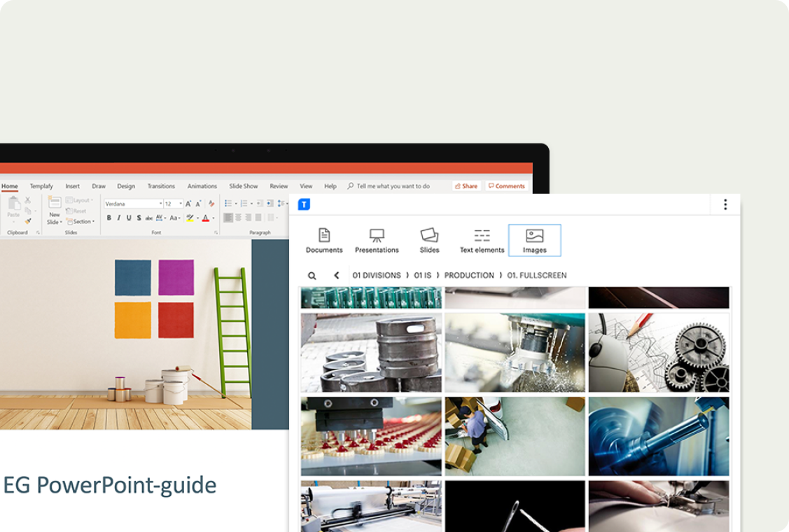Viewport: 789px width, 532px height.
Task: Click the Share button
Action: click(466, 186)
